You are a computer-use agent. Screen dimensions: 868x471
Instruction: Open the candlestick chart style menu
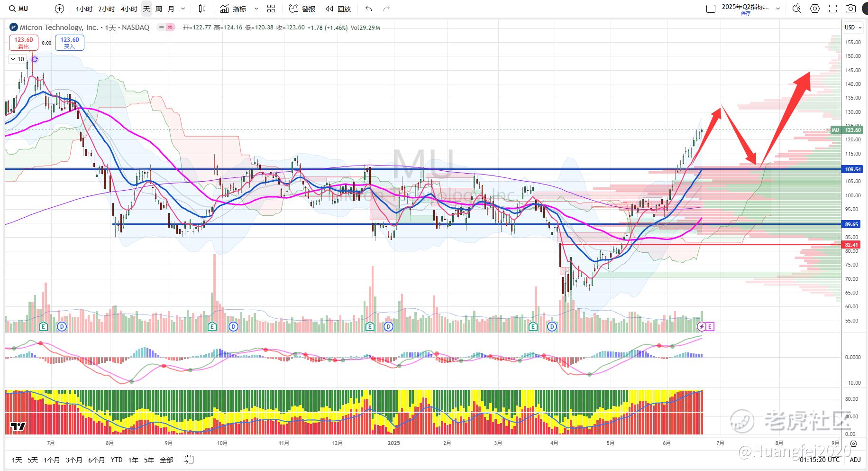[x=202, y=9]
